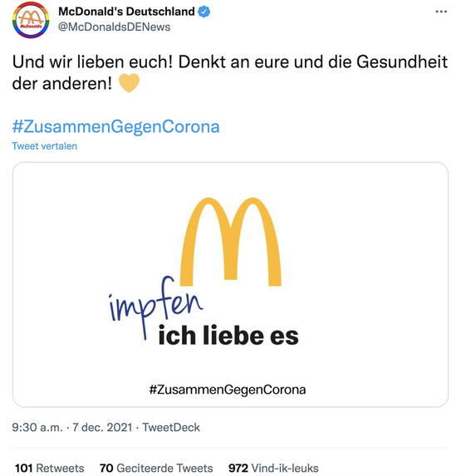View the 70 Geciteerde Tweets list
This screenshot has height=476, width=461.
coord(156,468)
